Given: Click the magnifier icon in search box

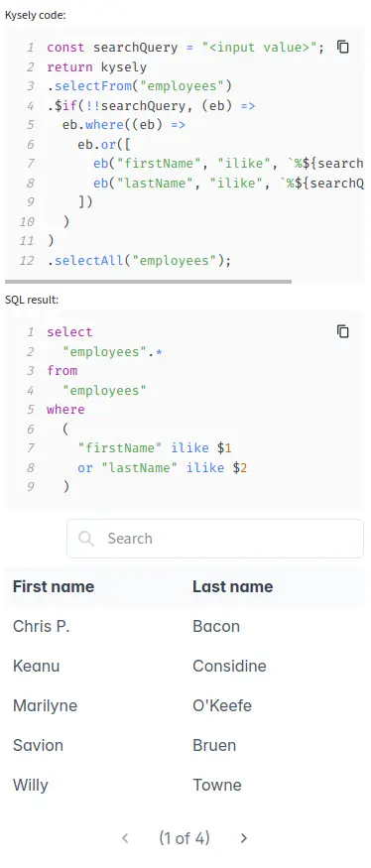Looking at the screenshot, I should click(x=86, y=539).
